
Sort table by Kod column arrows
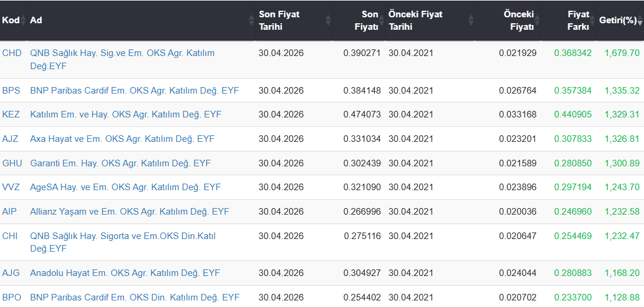(23, 20)
